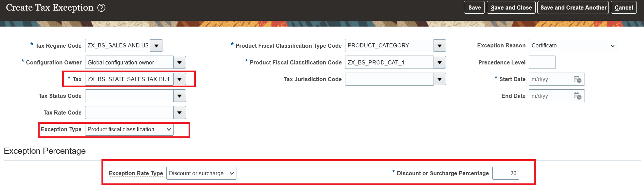
Task: Open the Exception Rate Type select list
Action: pos(201,173)
